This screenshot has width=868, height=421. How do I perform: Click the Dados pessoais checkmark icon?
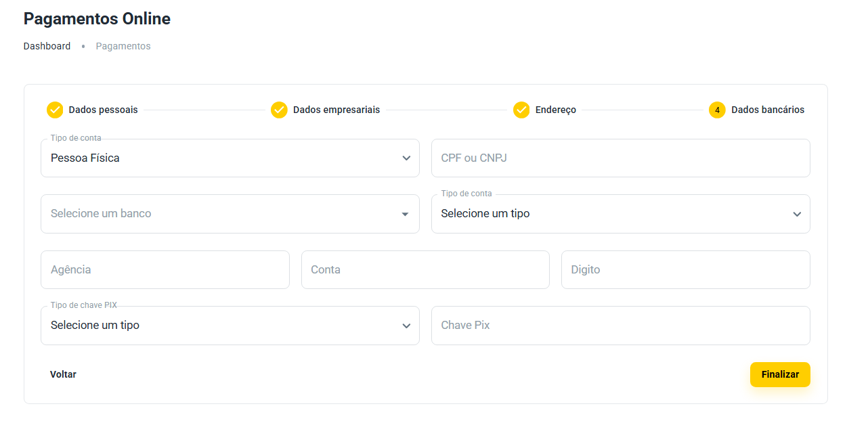(55, 110)
